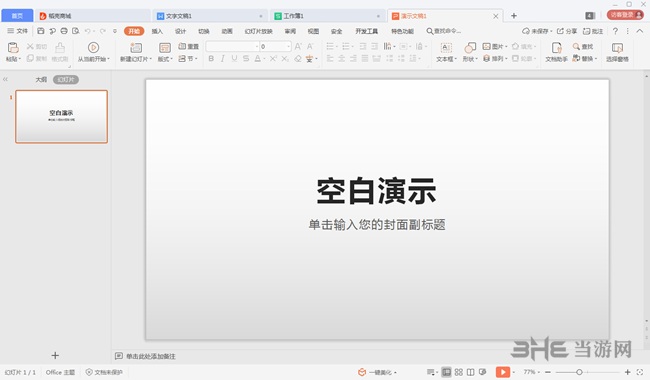This screenshot has height=380, width=650.
Task: Add a new slide with plus button below thumbnails
Action: click(55, 355)
